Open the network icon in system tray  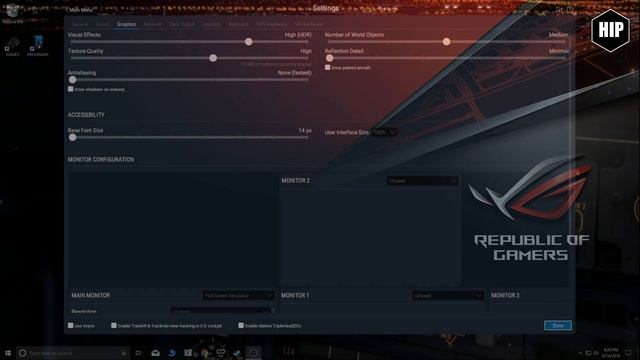coord(588,353)
